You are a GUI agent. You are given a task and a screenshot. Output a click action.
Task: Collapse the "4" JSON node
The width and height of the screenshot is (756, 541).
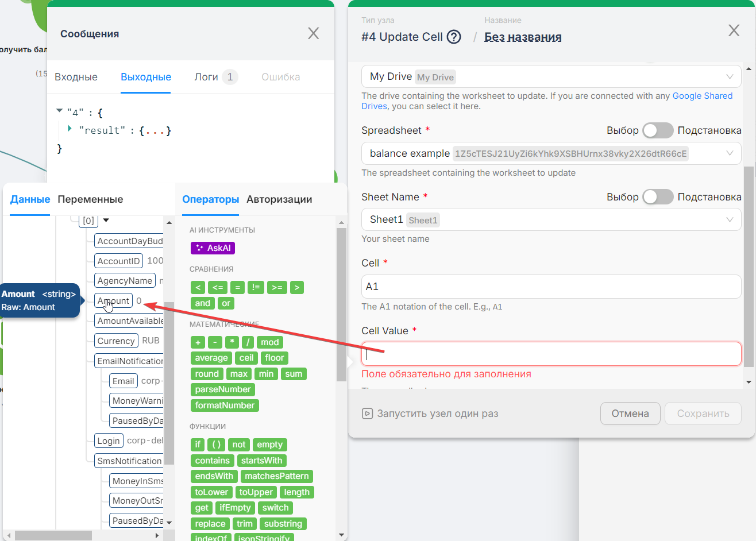click(60, 111)
